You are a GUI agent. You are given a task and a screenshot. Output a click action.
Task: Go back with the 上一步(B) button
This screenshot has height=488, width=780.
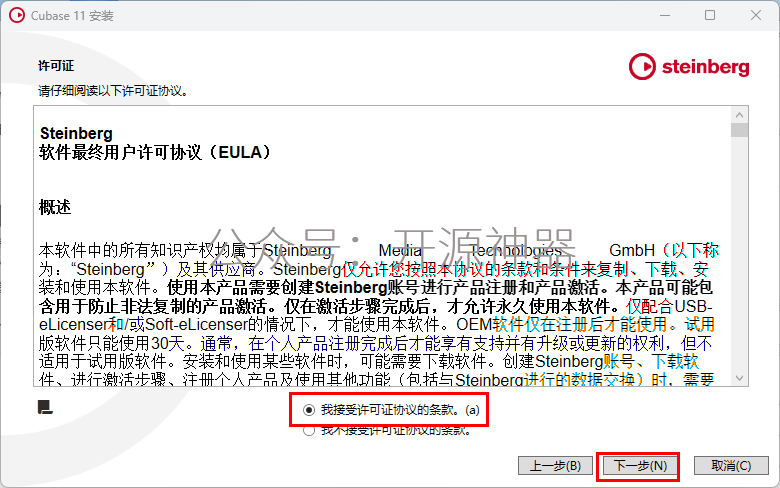(x=555, y=466)
